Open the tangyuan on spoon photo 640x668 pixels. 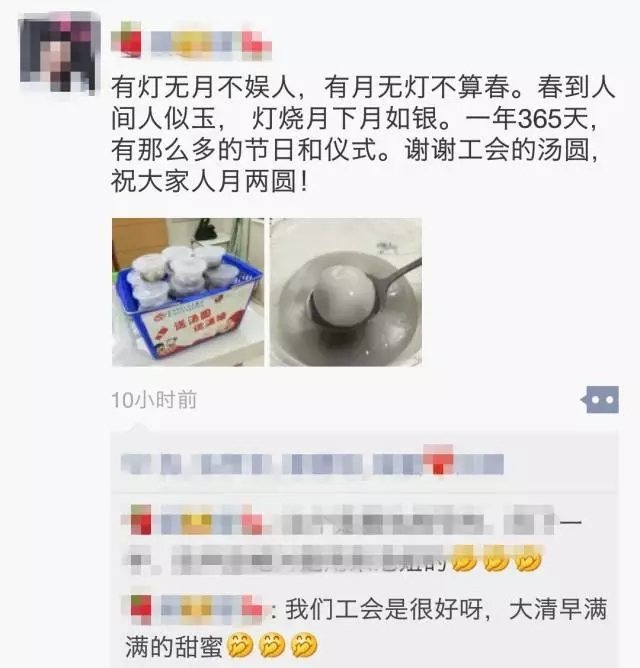click(346, 292)
